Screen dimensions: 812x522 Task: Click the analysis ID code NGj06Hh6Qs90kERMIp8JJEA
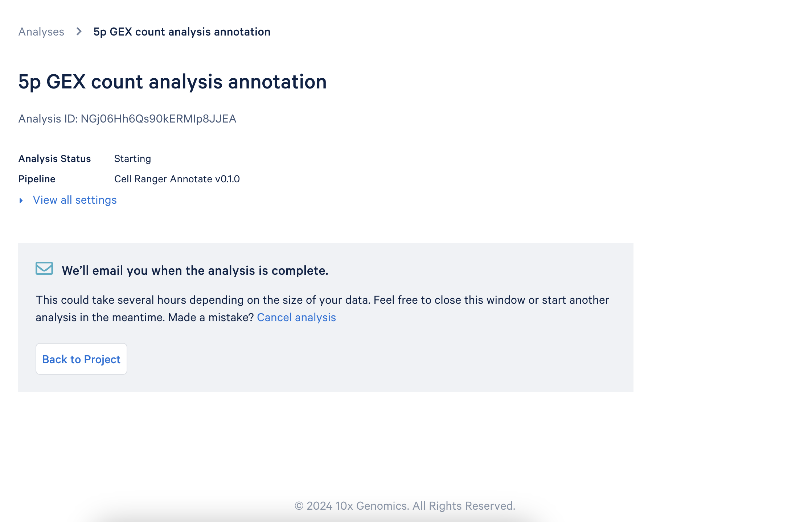[x=158, y=119]
